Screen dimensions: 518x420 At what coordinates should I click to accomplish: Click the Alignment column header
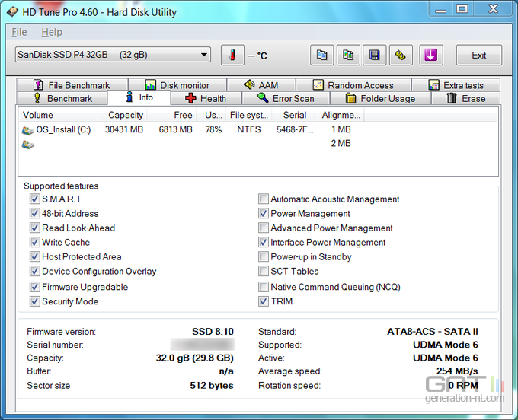(341, 115)
